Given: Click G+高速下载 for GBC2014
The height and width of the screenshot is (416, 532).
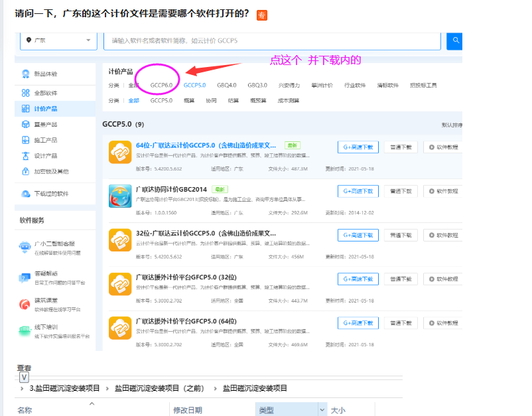Looking at the screenshot, I should tap(358, 191).
